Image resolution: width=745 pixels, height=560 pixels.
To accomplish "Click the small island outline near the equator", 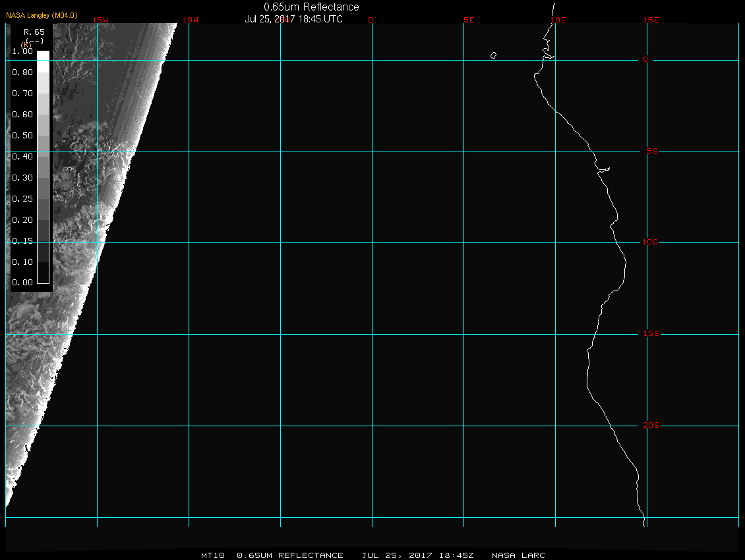I will coord(493,55).
